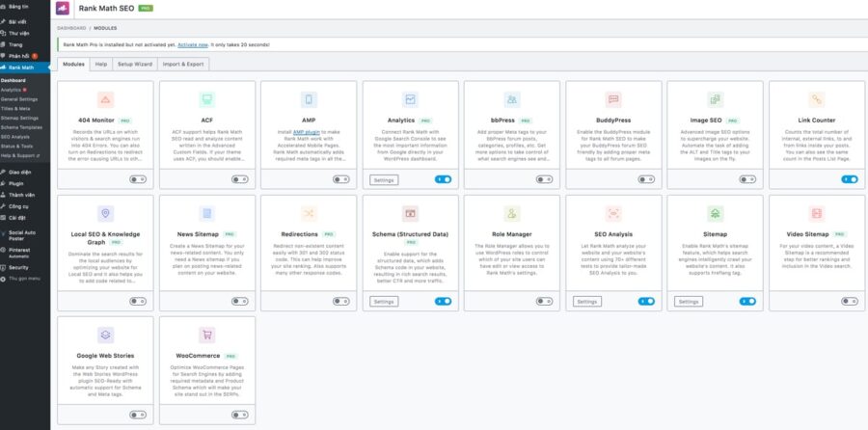The height and width of the screenshot is (430, 868).
Task: Click the bbPress module icon
Action: (512, 99)
